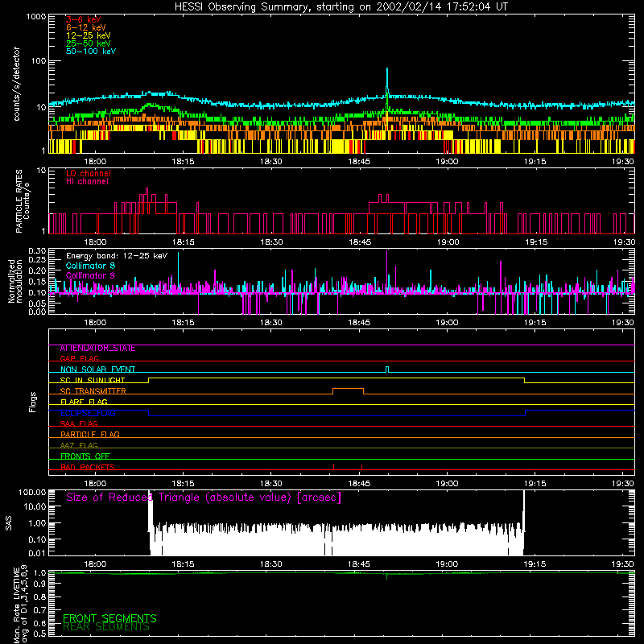Click the 0.01 tick on SAS axis
644x644 pixels.
point(37,553)
